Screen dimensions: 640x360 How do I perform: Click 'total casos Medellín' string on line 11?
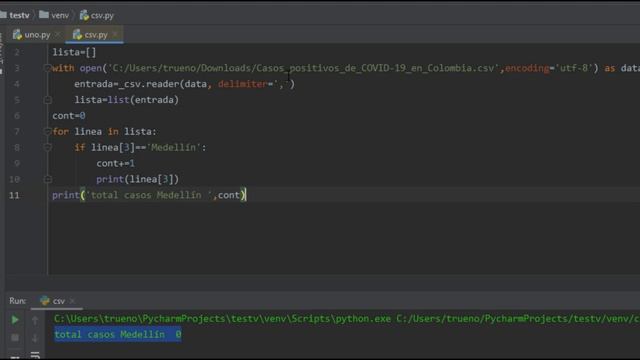tap(149, 195)
